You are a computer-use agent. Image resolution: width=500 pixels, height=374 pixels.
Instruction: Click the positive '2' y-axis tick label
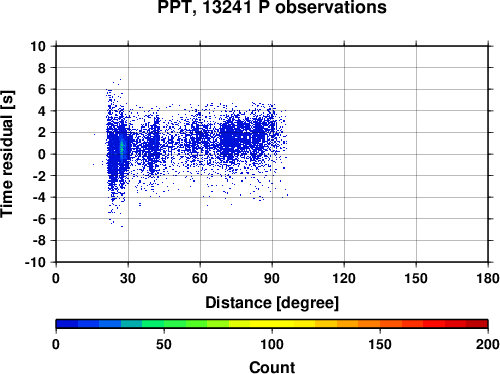(x=42, y=132)
